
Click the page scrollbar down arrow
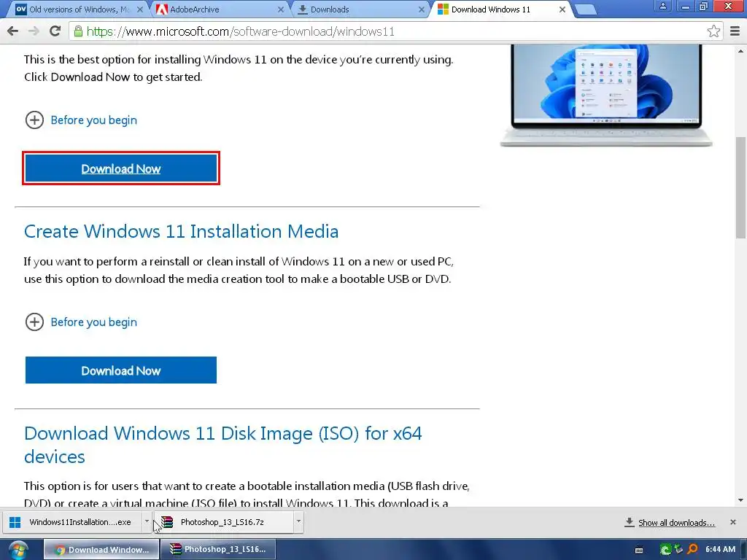(x=741, y=500)
